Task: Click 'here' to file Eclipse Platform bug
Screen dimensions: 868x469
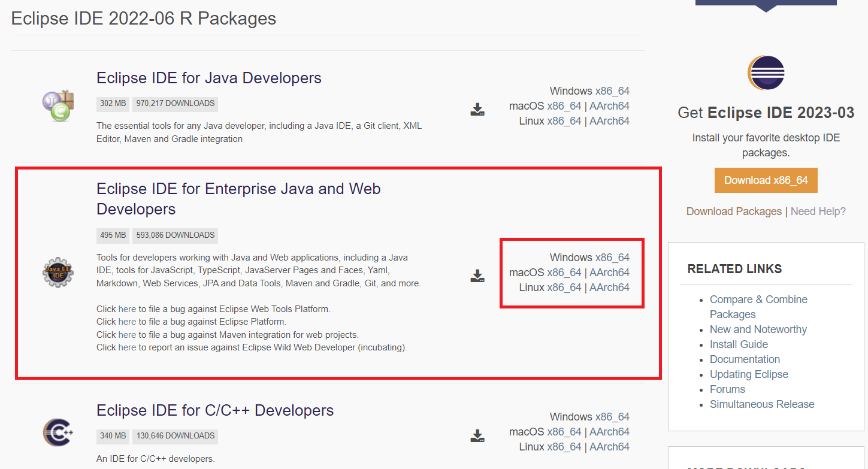Action: (127, 322)
